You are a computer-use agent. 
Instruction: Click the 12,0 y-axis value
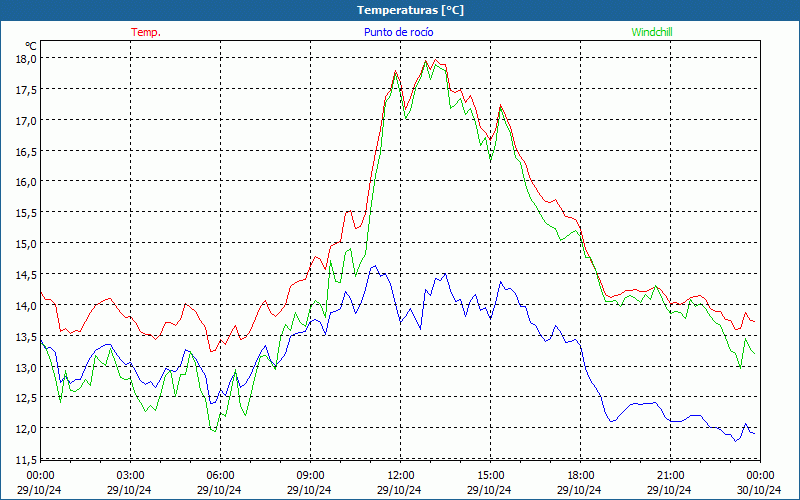click(x=26, y=429)
